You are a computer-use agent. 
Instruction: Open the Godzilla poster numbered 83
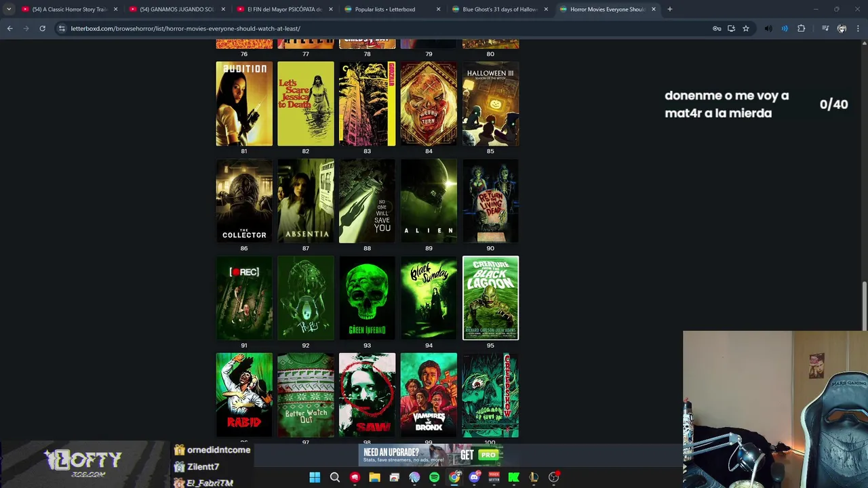point(367,104)
